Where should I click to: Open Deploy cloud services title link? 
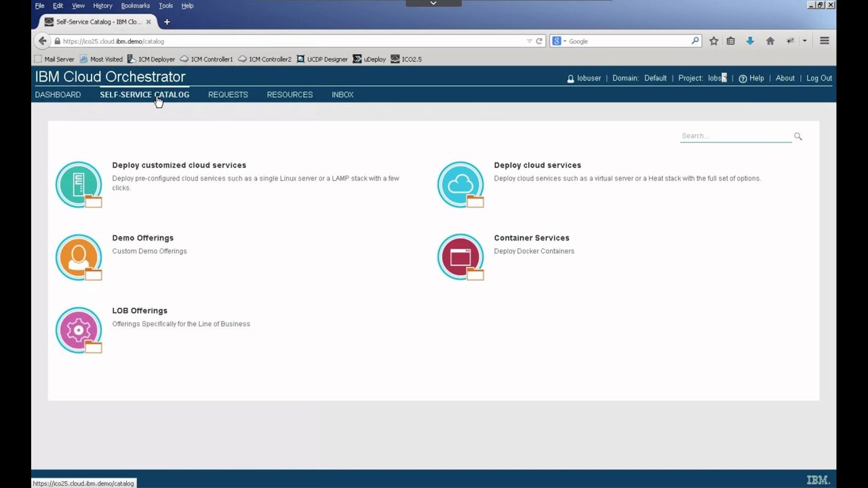click(x=537, y=165)
